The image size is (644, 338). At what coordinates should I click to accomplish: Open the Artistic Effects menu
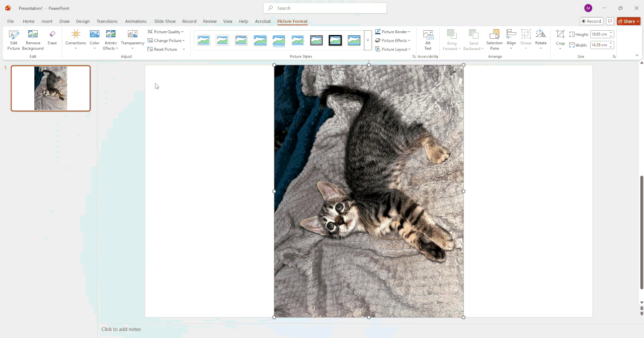point(111,40)
